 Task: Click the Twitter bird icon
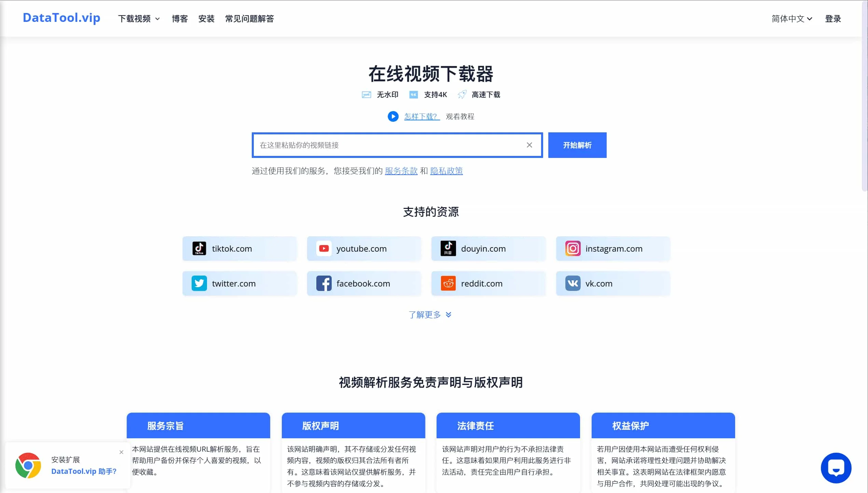click(199, 283)
